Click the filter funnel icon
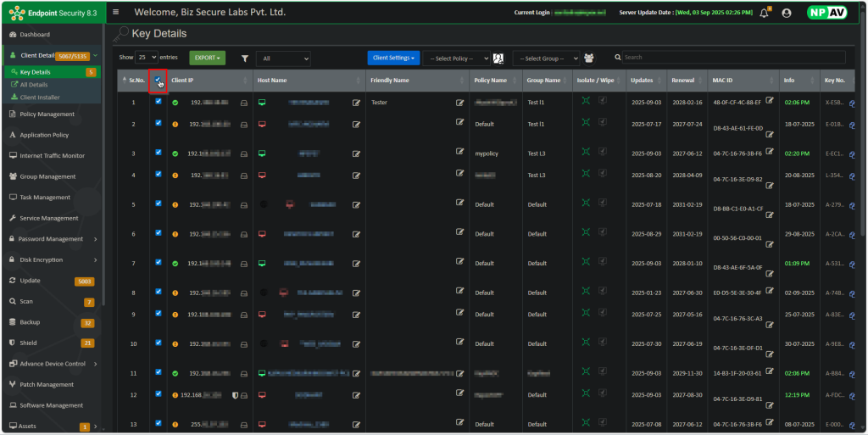 coord(244,59)
